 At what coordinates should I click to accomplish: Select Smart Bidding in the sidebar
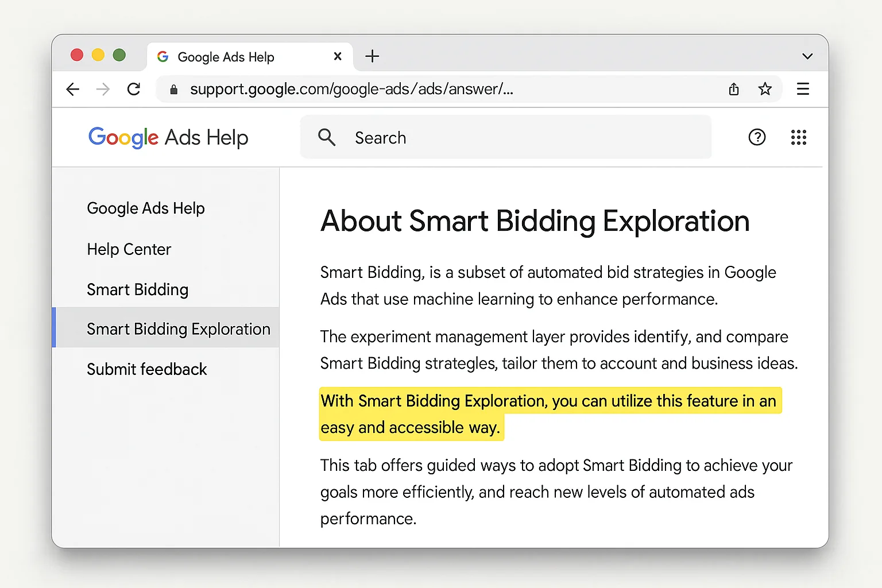point(137,289)
